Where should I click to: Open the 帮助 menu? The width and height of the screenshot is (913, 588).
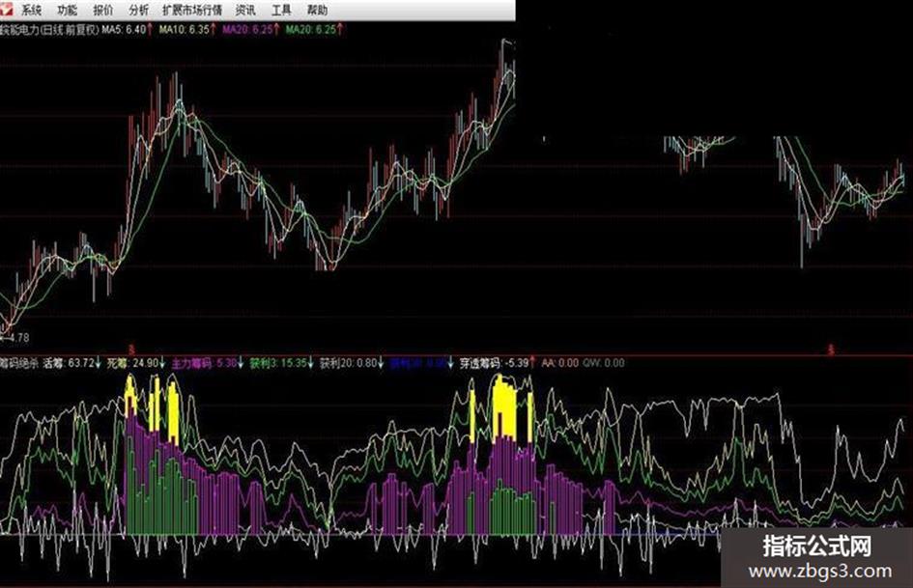tap(317, 10)
